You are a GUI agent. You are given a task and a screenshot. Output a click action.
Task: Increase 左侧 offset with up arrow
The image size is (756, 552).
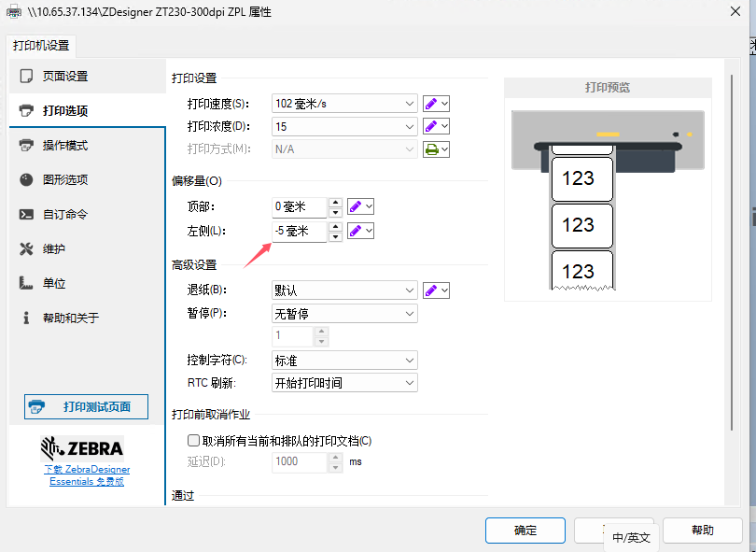(x=335, y=226)
